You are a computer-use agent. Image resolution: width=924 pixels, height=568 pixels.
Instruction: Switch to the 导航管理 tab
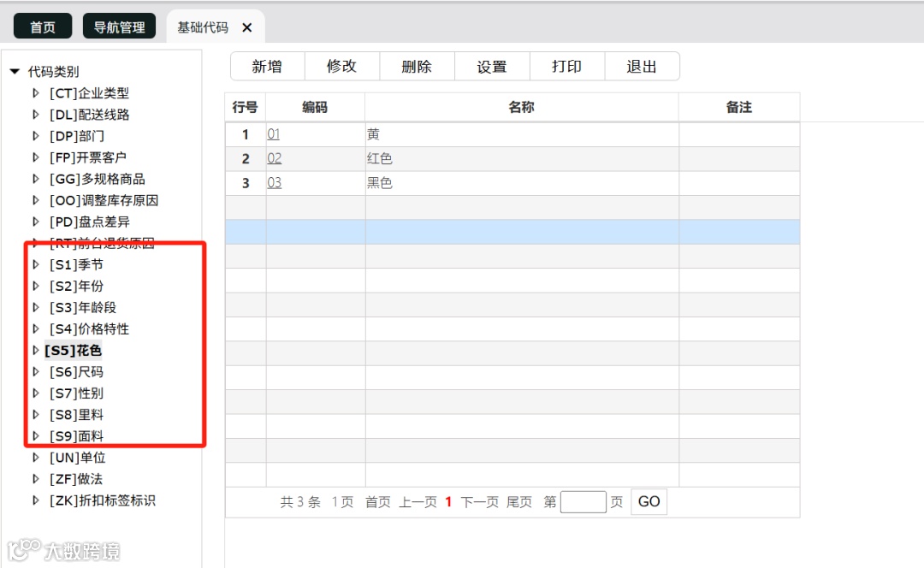tap(119, 27)
